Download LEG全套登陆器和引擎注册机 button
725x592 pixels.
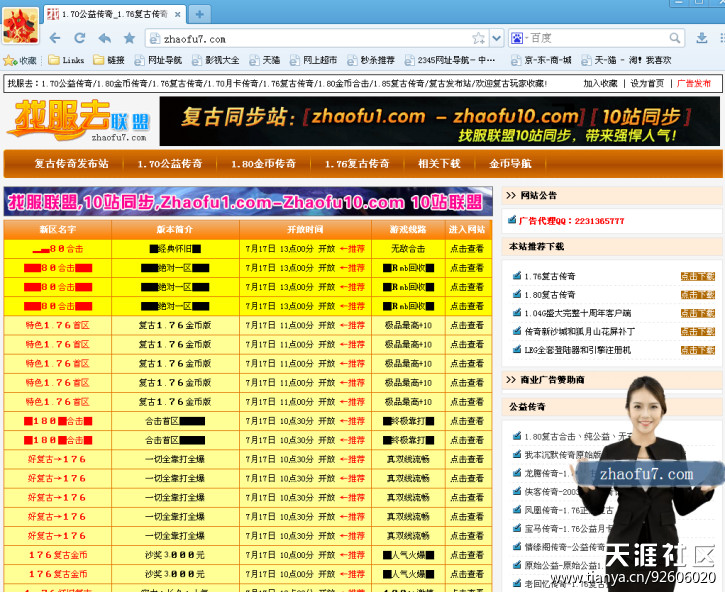pyautogui.click(x=698, y=350)
